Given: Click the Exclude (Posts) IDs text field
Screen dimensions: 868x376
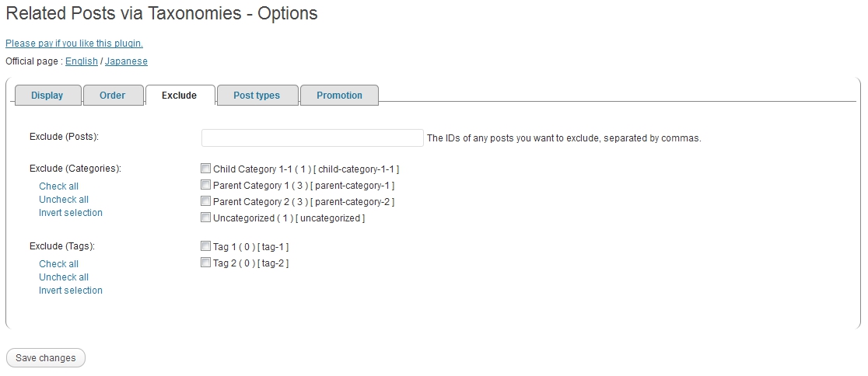Looking at the screenshot, I should pos(312,138).
